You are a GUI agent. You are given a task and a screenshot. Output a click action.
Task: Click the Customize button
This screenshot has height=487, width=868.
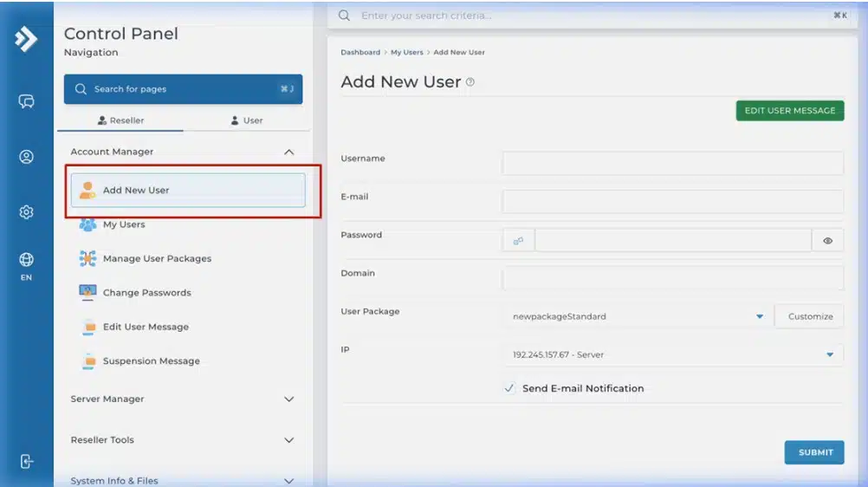(x=810, y=316)
